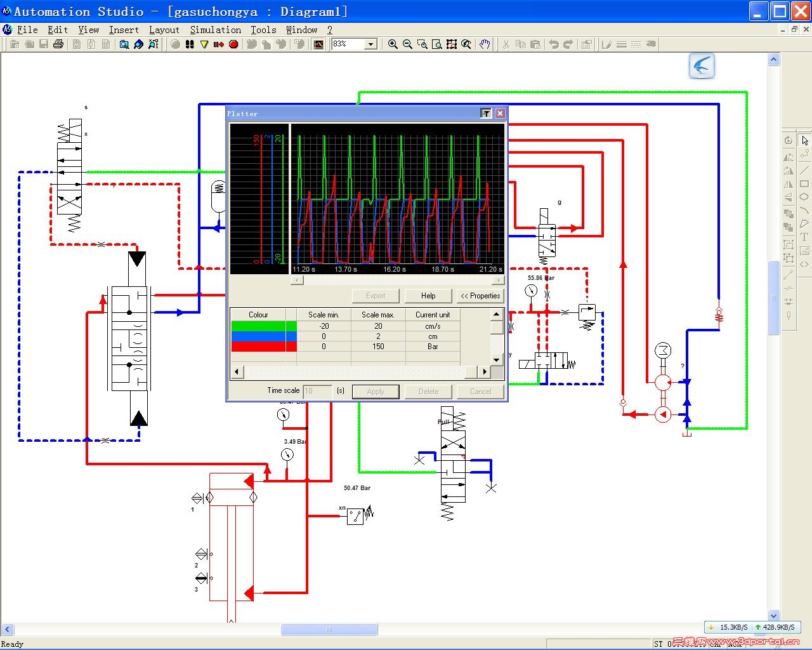The width and height of the screenshot is (812, 650).
Task: Collapse Plotter with the << Properties button
Action: click(481, 296)
